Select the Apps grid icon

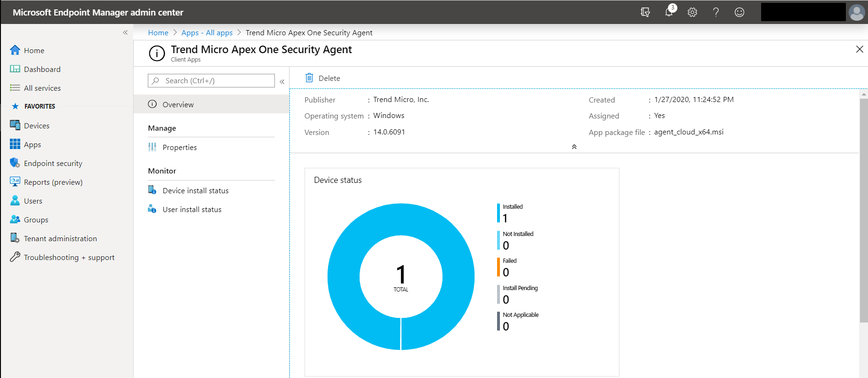click(15, 144)
